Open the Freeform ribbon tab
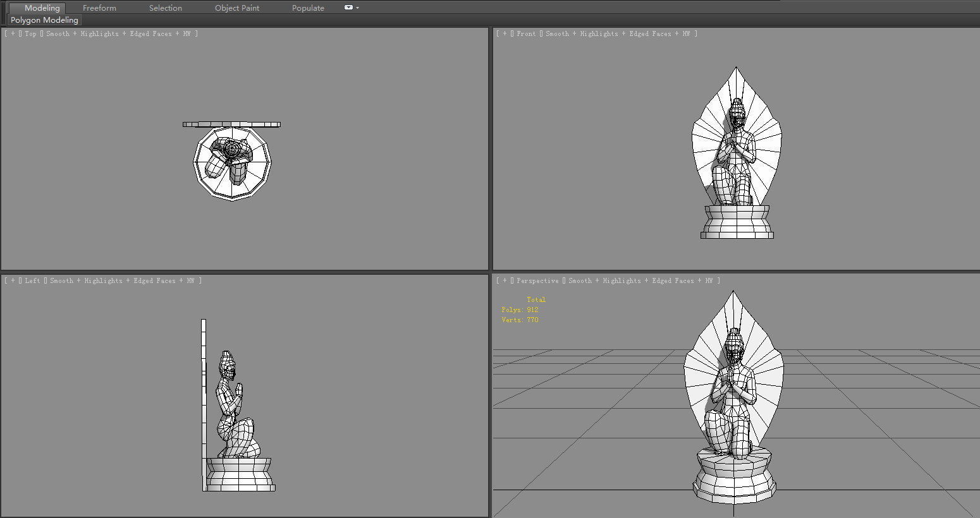This screenshot has height=518, width=980. pos(99,8)
